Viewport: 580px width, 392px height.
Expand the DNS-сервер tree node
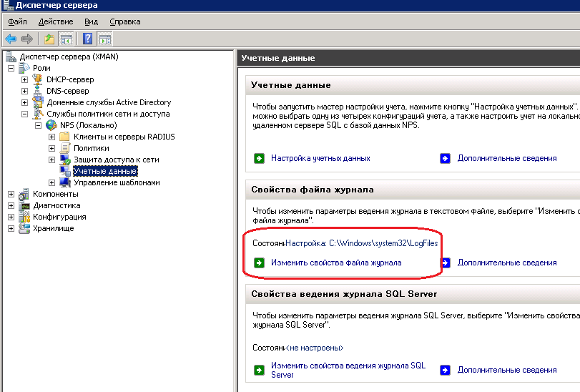coord(24,91)
